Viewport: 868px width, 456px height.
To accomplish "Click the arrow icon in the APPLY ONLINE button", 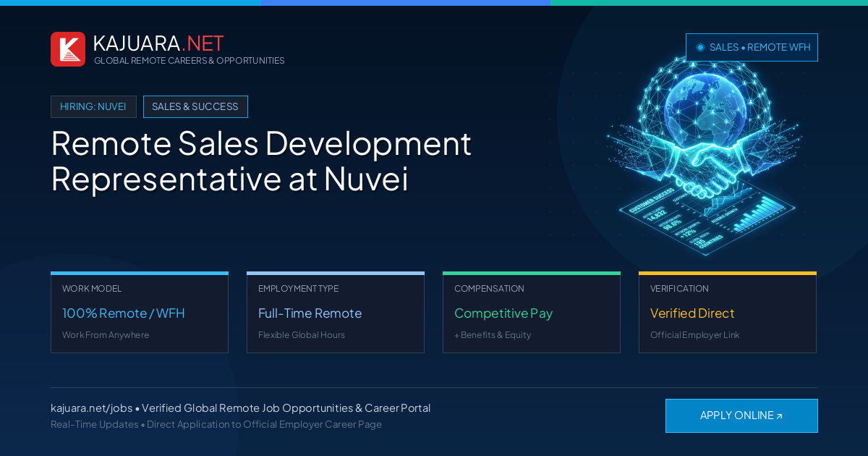I will (x=779, y=416).
